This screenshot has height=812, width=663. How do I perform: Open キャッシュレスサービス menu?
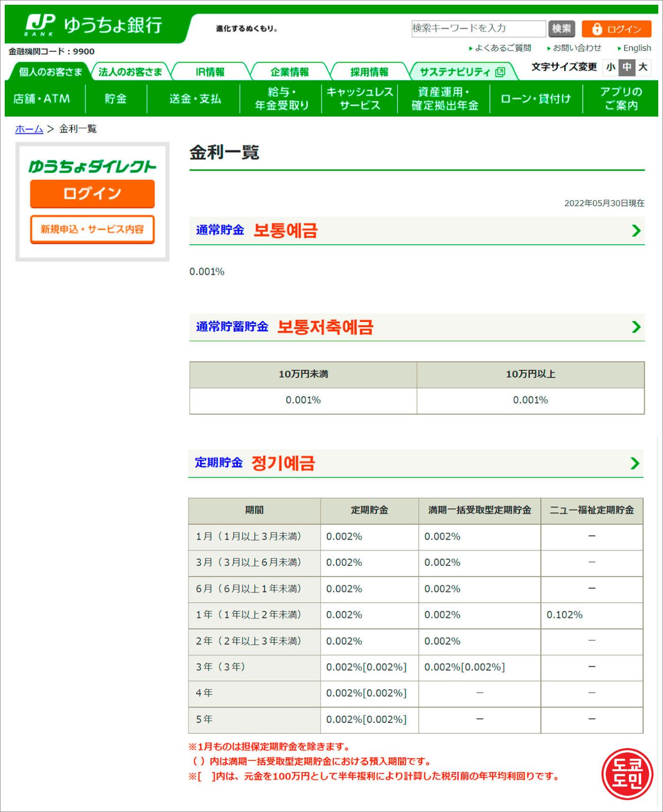click(x=360, y=98)
